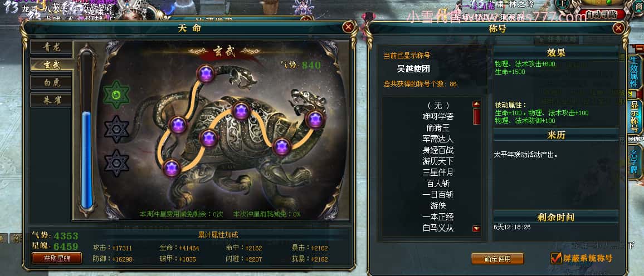Click the middle dark hexagram icon
Screen dimensions: 644x276
[x=116, y=129]
